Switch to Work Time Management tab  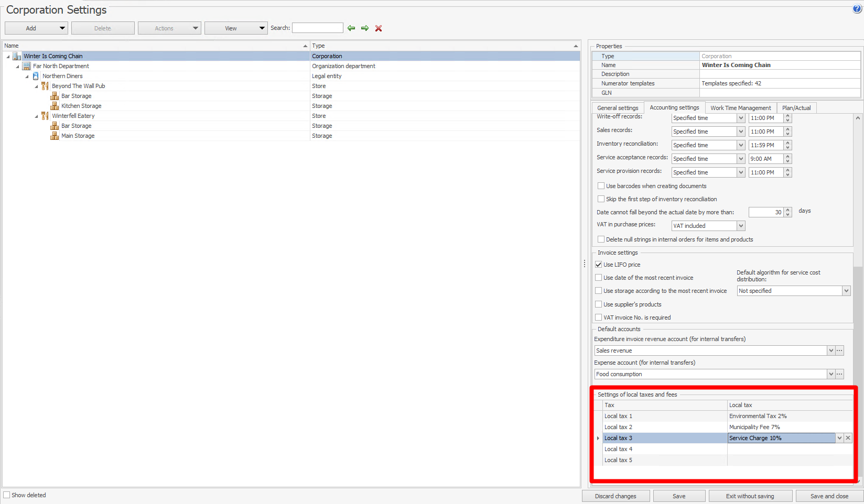point(740,108)
